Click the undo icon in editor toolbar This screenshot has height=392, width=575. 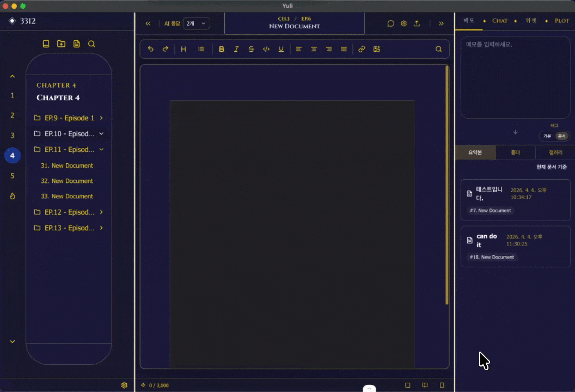150,49
